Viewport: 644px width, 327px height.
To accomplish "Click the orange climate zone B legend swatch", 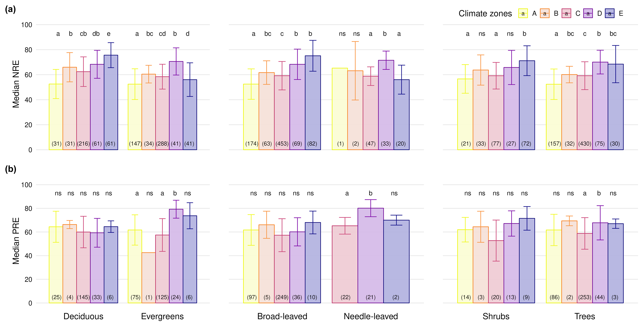I will point(544,13).
